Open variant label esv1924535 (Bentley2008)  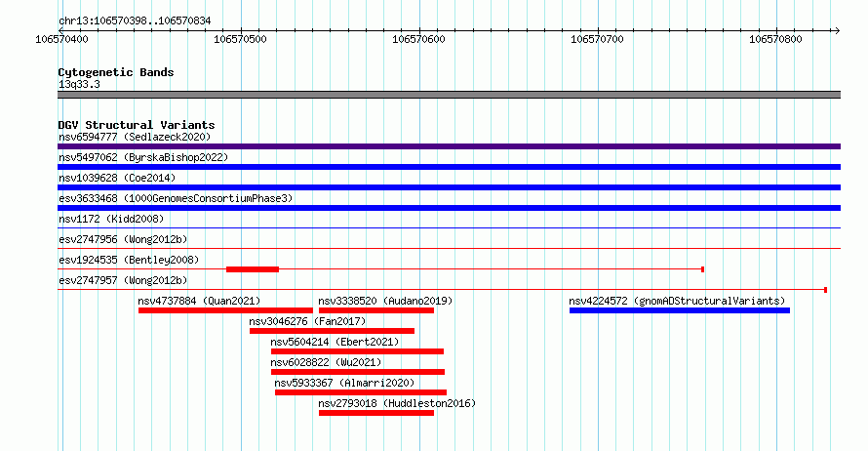tap(129, 260)
